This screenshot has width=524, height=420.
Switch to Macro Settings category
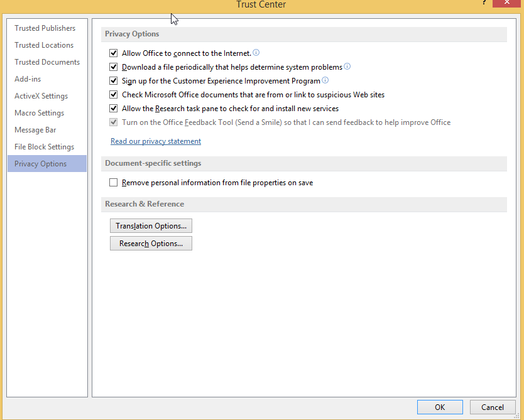point(39,112)
